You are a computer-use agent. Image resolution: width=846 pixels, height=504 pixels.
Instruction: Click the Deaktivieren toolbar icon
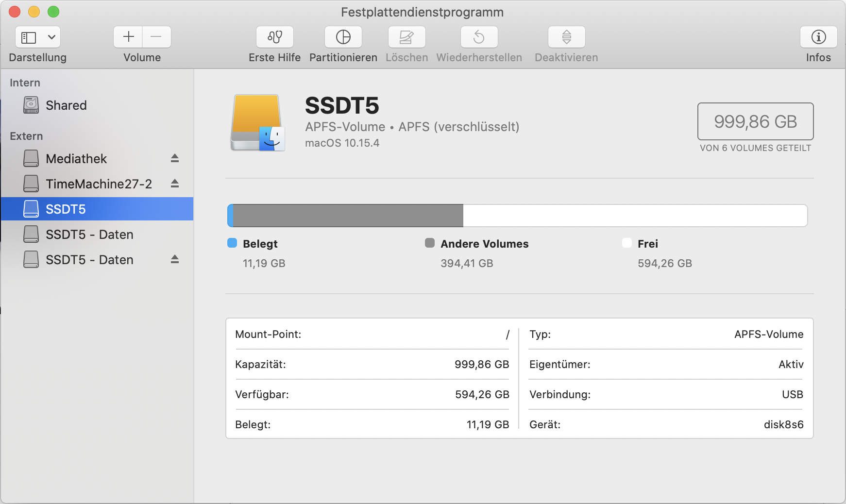[566, 37]
